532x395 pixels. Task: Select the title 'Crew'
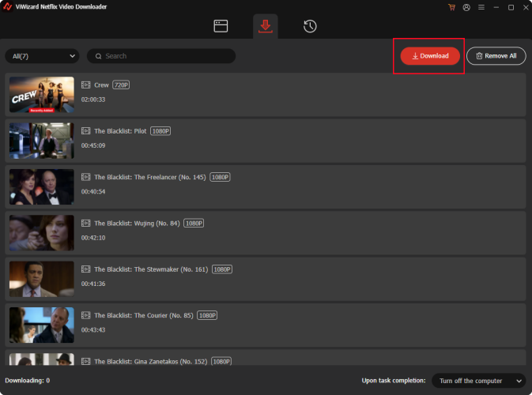point(101,85)
